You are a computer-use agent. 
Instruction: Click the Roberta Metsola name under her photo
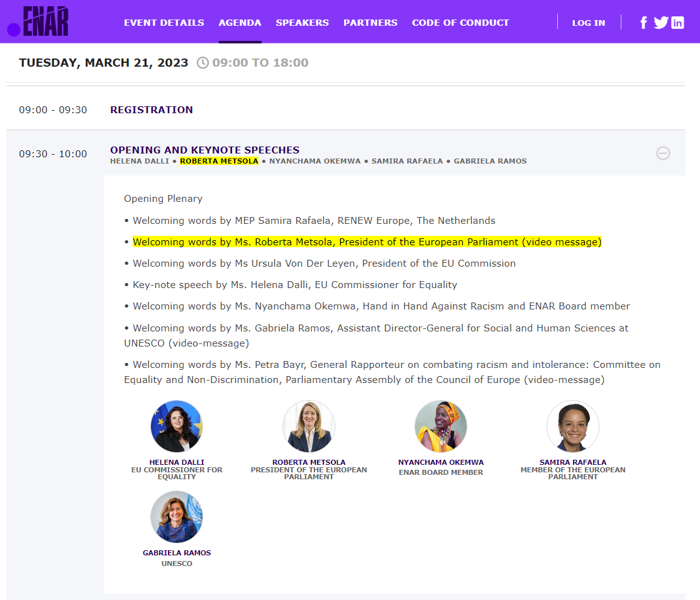(309, 462)
